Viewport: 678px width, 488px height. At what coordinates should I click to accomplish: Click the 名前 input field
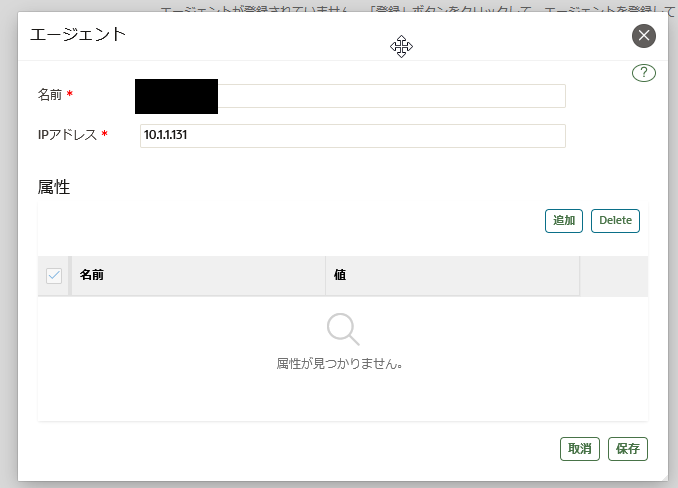point(352,96)
